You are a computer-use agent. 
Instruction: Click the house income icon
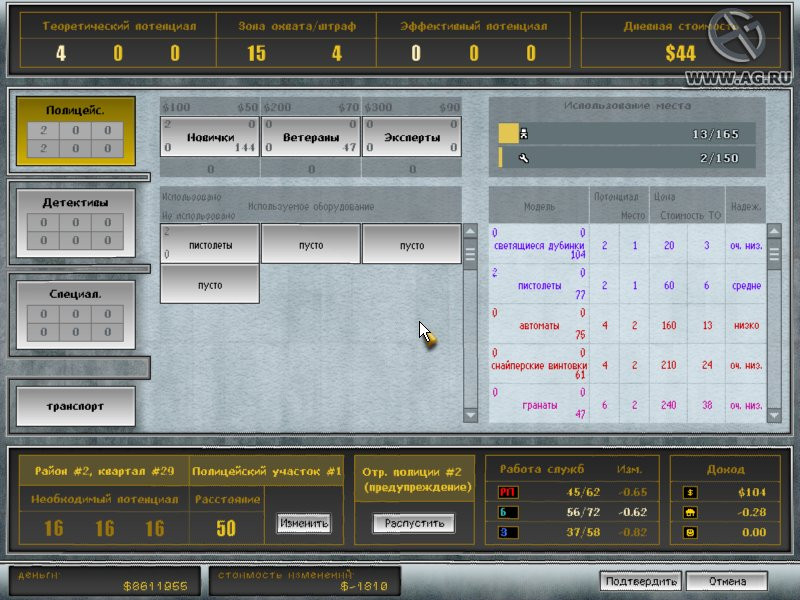690,512
